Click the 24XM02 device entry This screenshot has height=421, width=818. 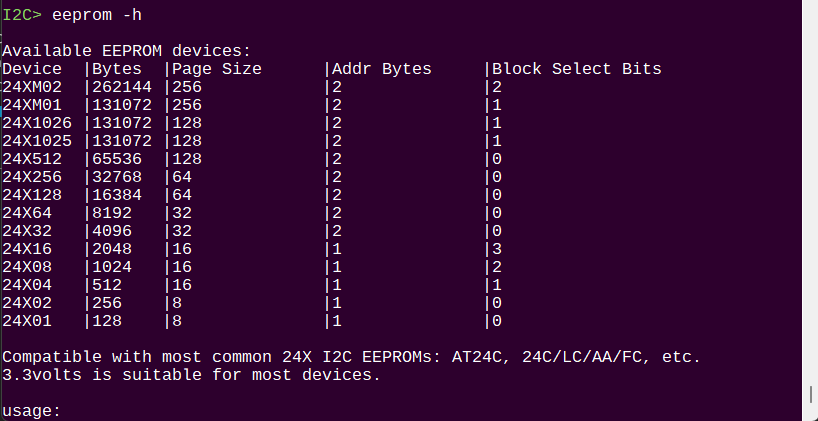pos(32,87)
